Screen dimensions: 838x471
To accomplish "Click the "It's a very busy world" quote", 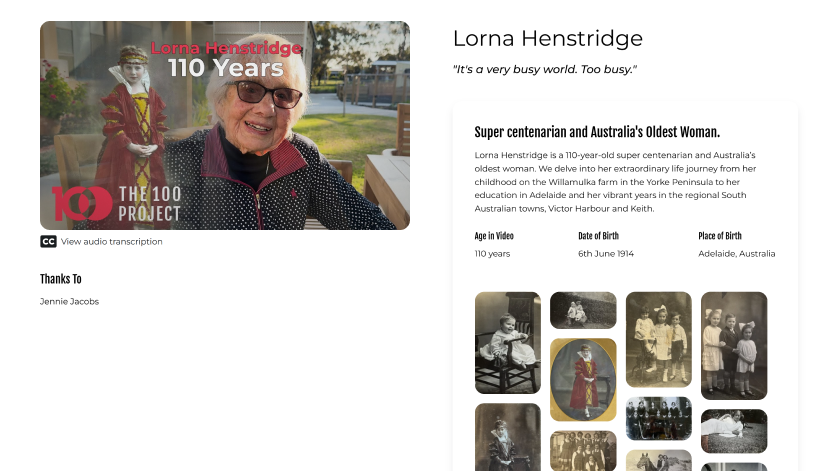I will pos(545,70).
